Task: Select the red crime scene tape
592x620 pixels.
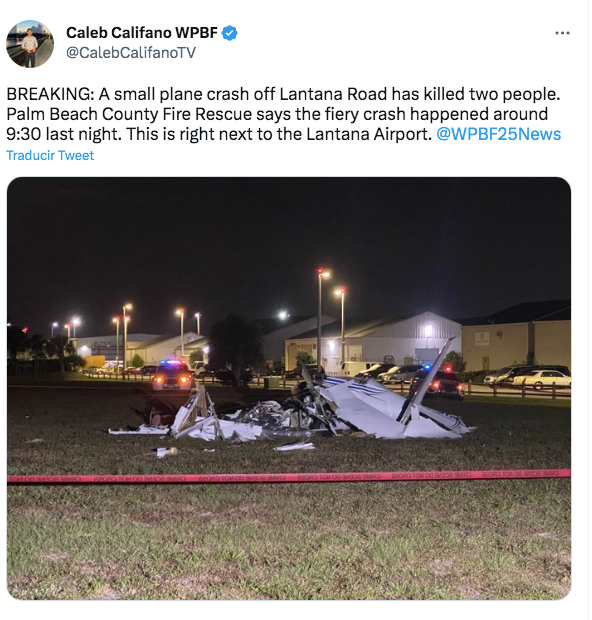Action: coord(289,477)
